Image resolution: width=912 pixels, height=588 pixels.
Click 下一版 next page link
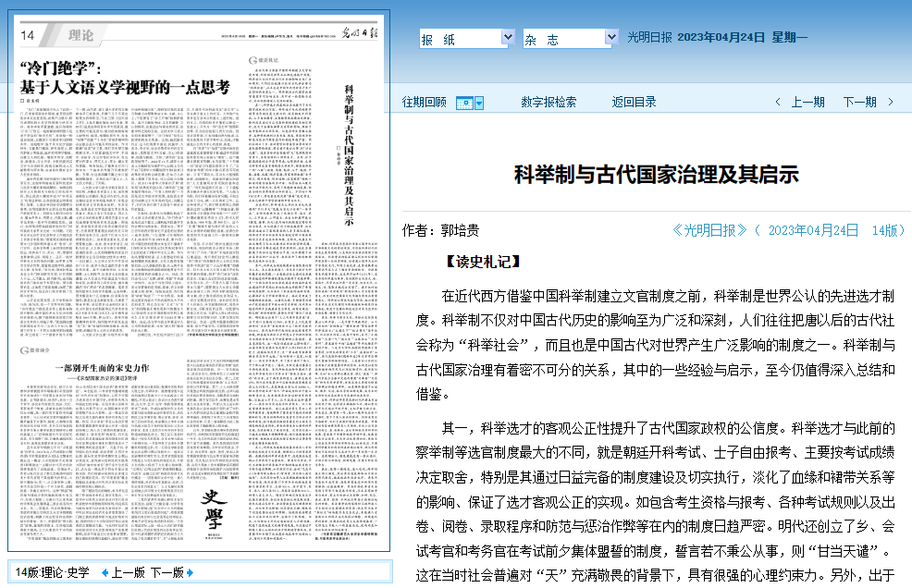point(166,573)
